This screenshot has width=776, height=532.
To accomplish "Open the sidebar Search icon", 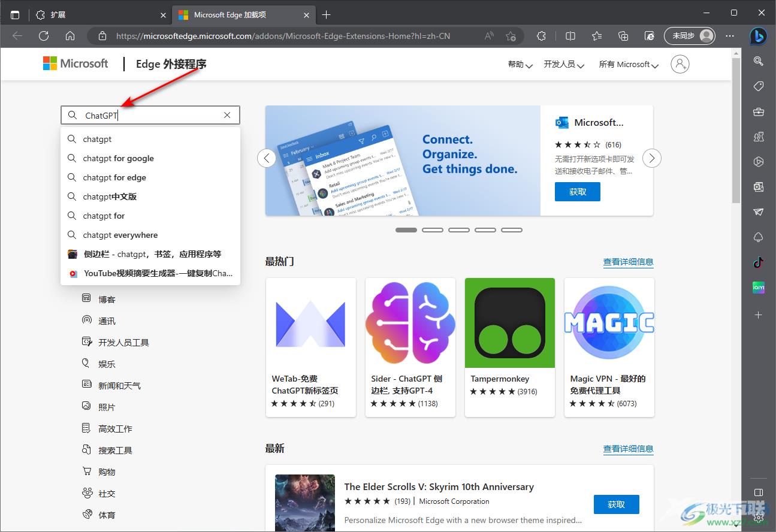I will pos(759,61).
